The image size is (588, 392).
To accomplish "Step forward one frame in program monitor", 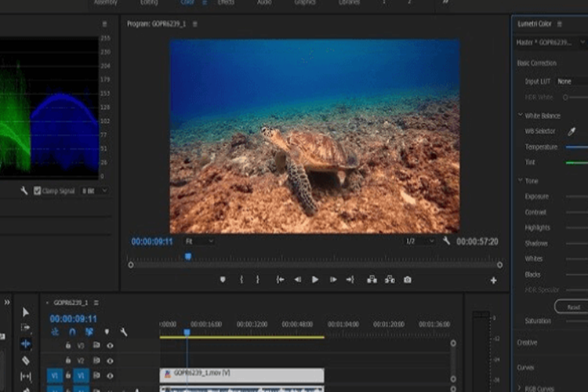I will tap(333, 280).
